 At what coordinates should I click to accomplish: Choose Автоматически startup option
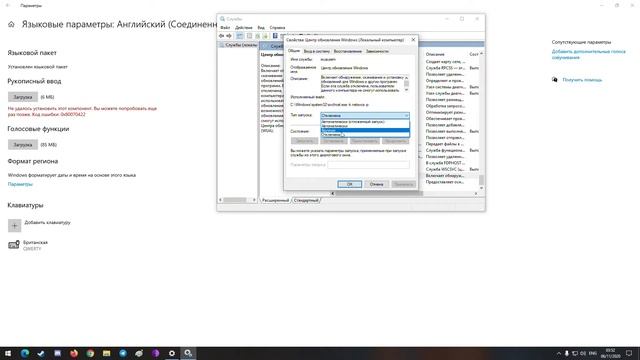365,126
